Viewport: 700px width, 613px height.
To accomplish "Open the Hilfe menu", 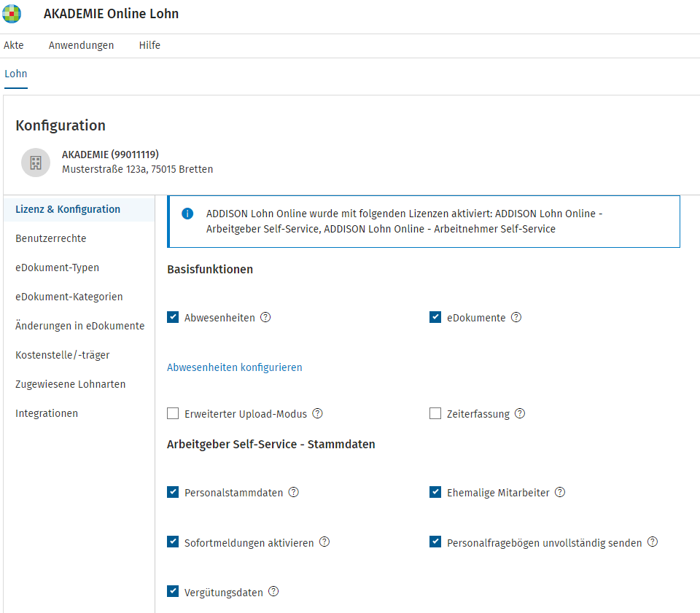I will (149, 45).
